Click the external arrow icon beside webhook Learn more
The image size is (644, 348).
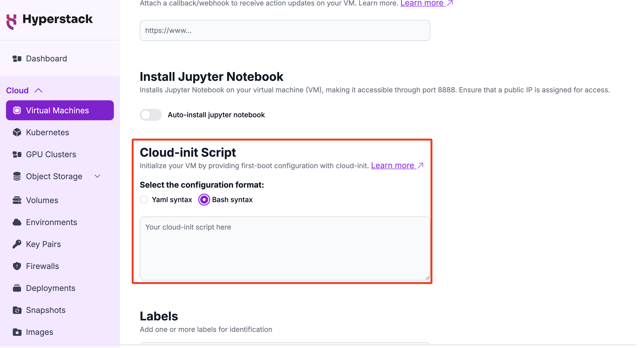coord(450,3)
